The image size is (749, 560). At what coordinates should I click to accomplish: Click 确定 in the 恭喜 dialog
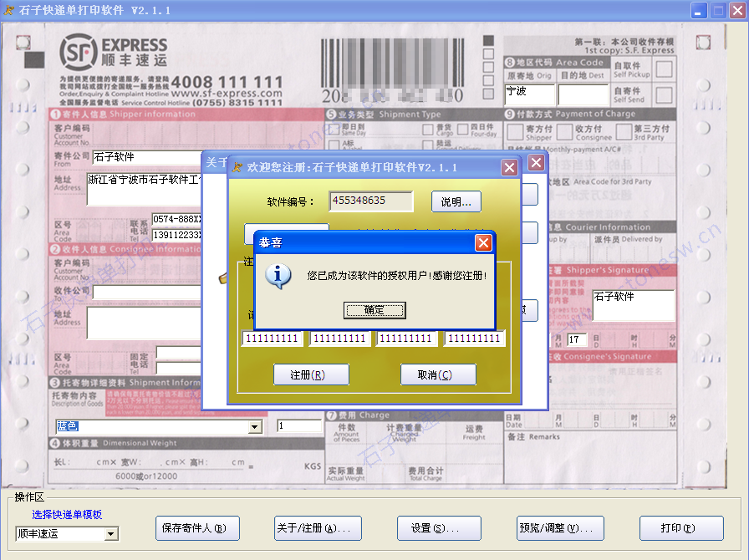click(x=374, y=310)
